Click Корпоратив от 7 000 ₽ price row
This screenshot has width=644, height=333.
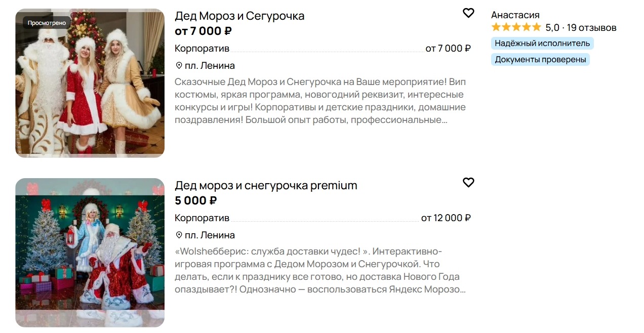[323, 49]
